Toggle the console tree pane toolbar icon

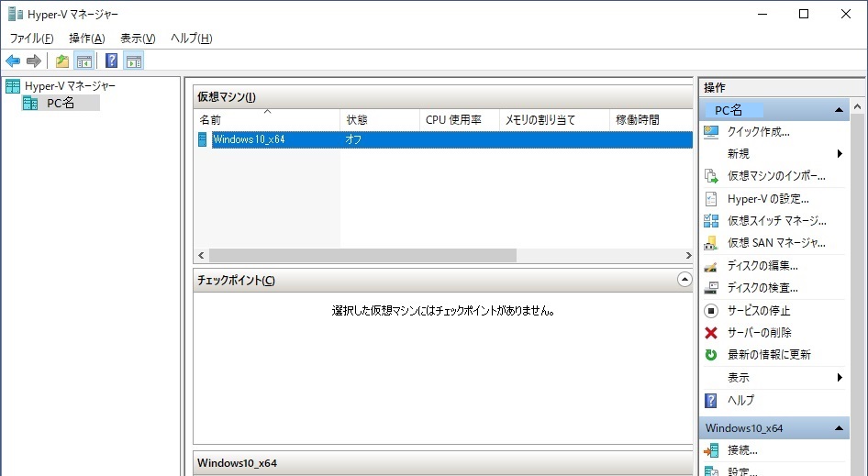(84, 61)
